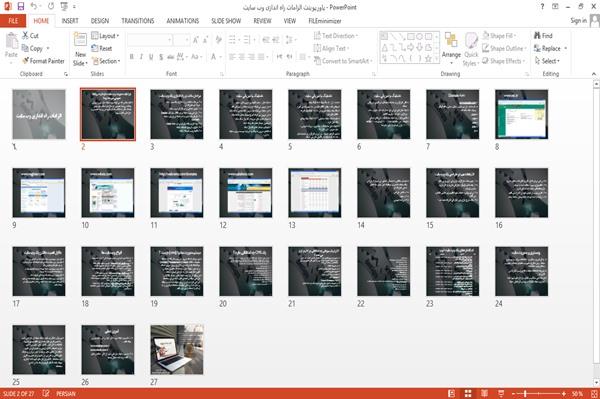Click spell check icon in status bar
Image resolution: width=600 pixels, height=399 pixels.
coord(46,393)
